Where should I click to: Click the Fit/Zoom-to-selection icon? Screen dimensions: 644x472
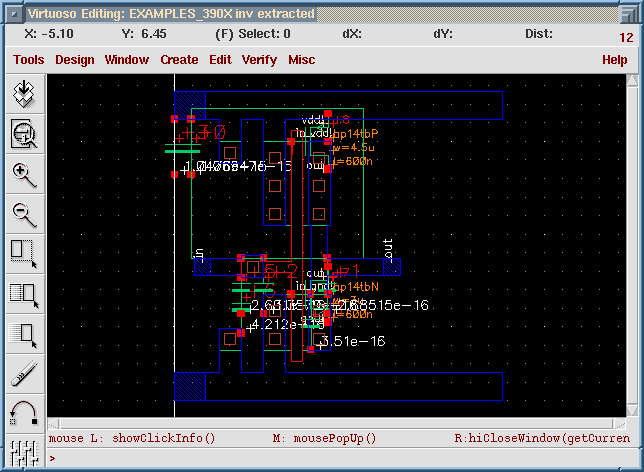24,134
